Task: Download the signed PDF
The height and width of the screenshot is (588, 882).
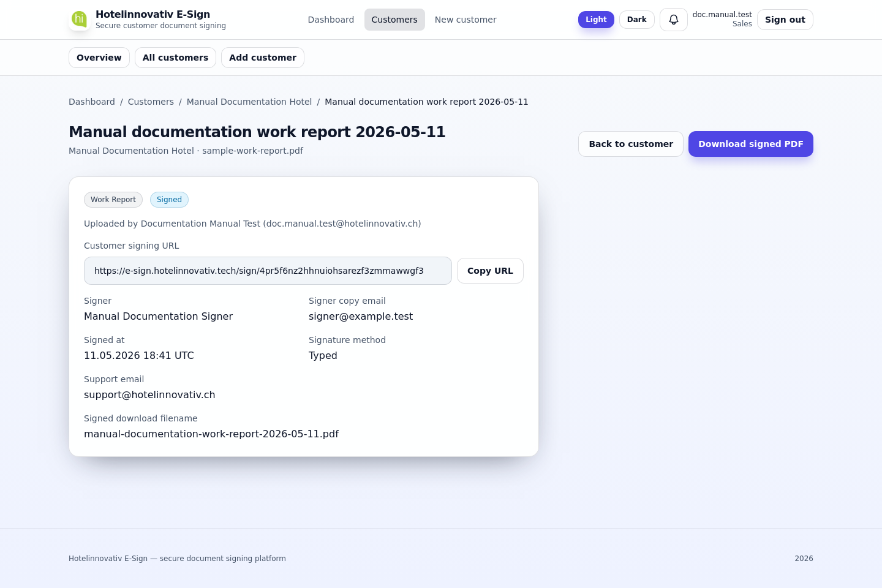Action: [x=751, y=144]
